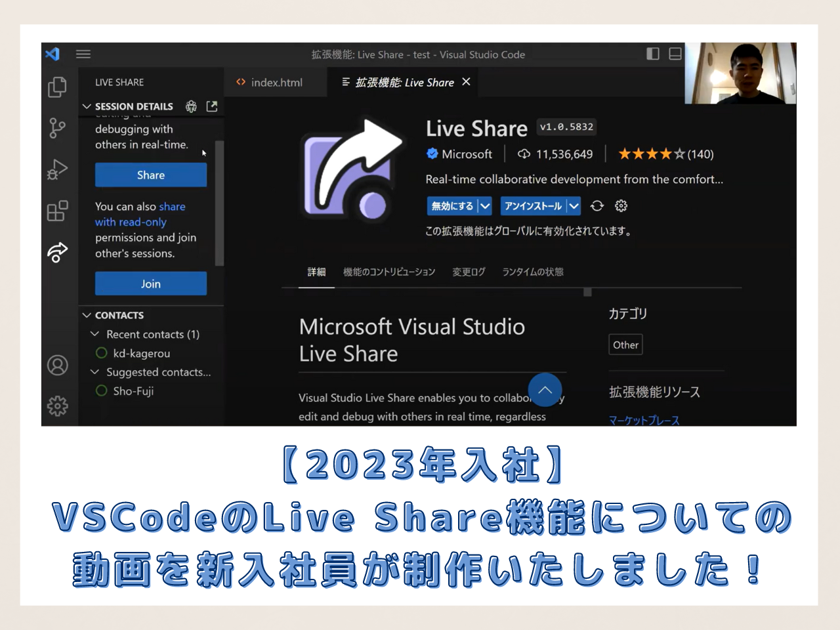The height and width of the screenshot is (630, 840).
Task: Open dropdown arrow next to アンインストール
Action: coord(574,206)
